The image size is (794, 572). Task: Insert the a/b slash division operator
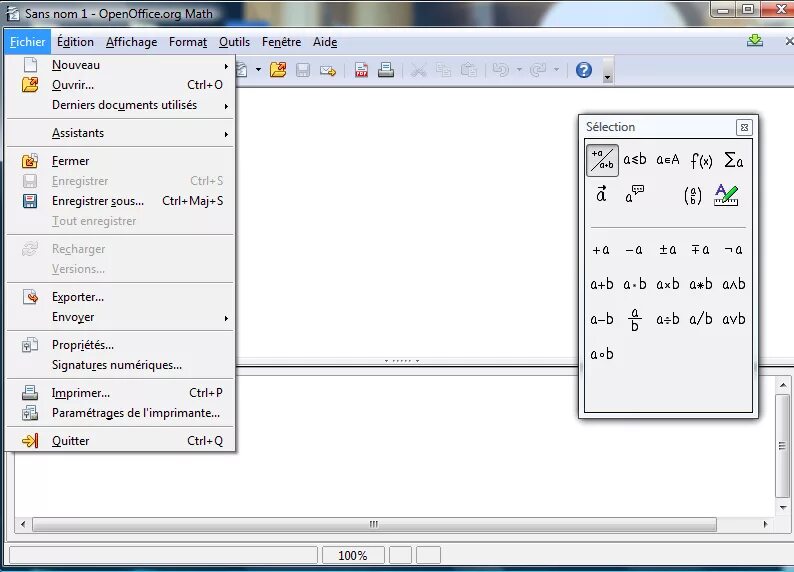coord(701,319)
